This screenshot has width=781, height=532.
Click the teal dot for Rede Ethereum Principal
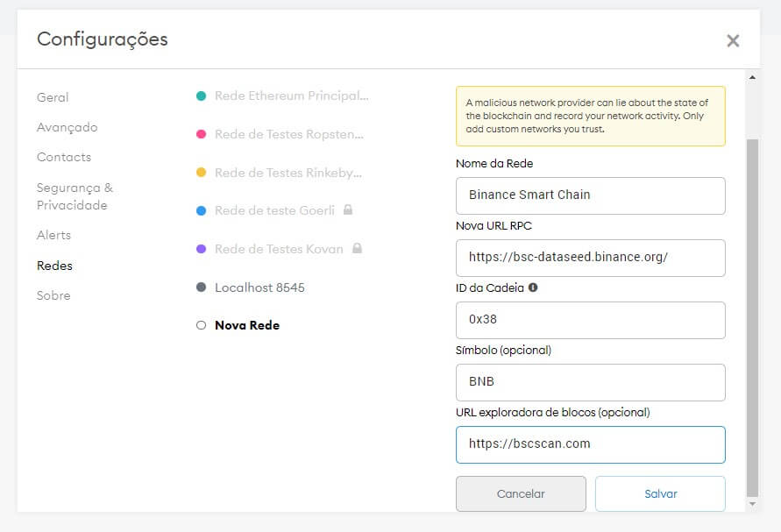tap(202, 96)
